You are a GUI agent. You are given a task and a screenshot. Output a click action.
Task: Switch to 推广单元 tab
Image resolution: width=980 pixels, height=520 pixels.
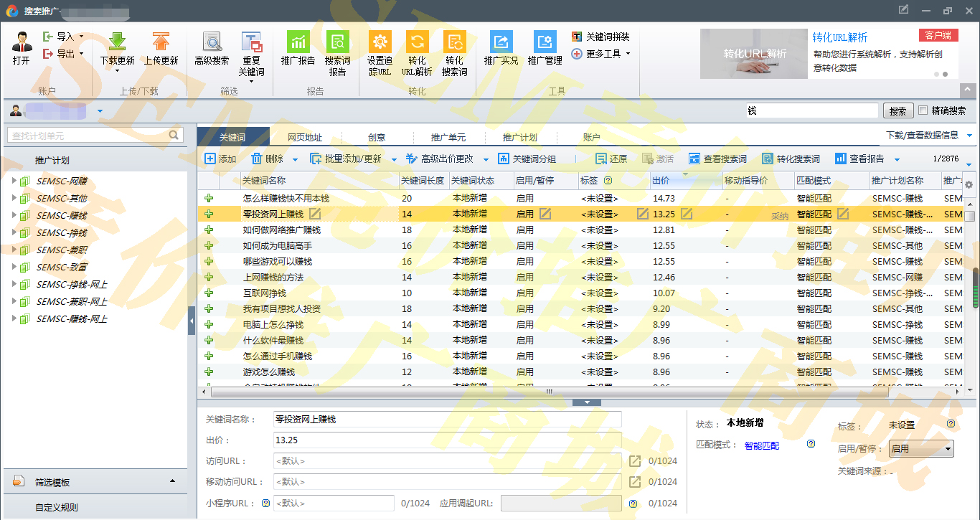(x=448, y=138)
